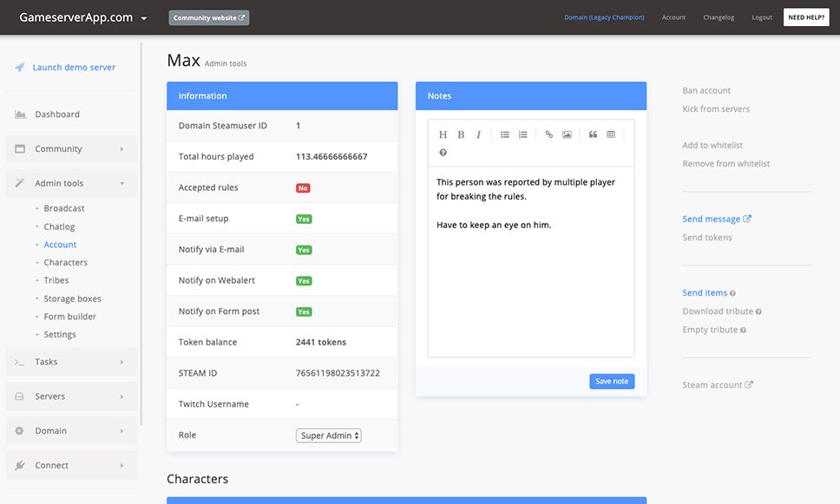
Task: Select Account under Admin tools
Action: click(60, 244)
